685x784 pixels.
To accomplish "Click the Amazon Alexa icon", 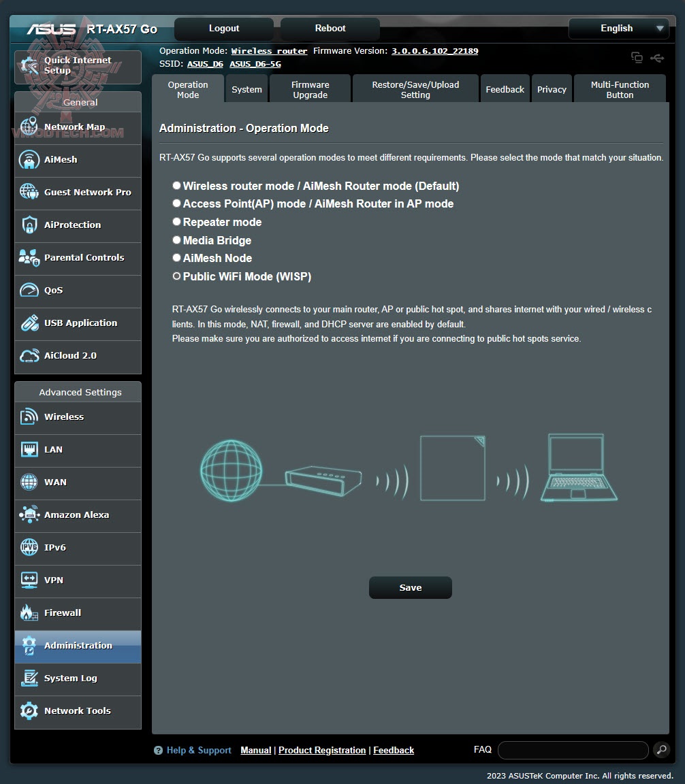I will coord(29,514).
